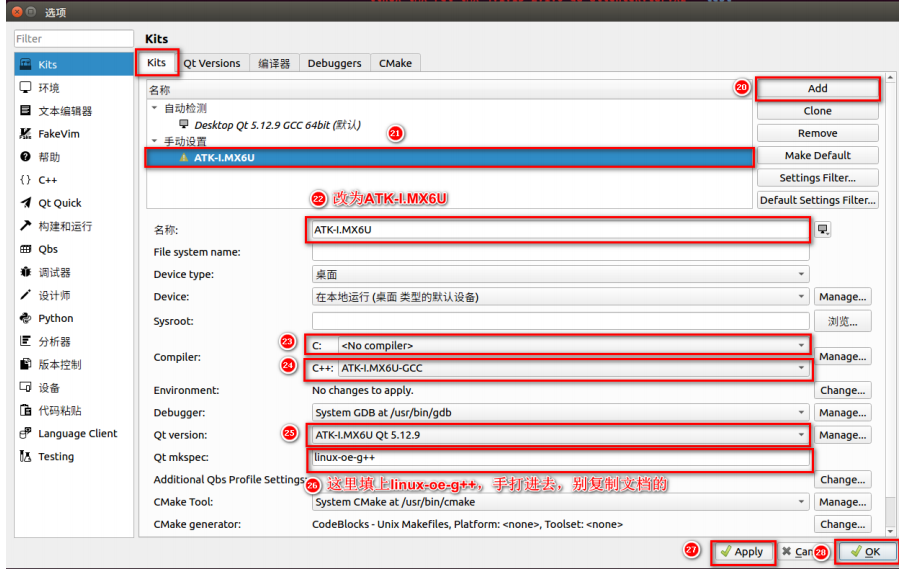This screenshot has height=570, width=899.
Task: Click Manage... next to CMake Tool
Action: [842, 502]
